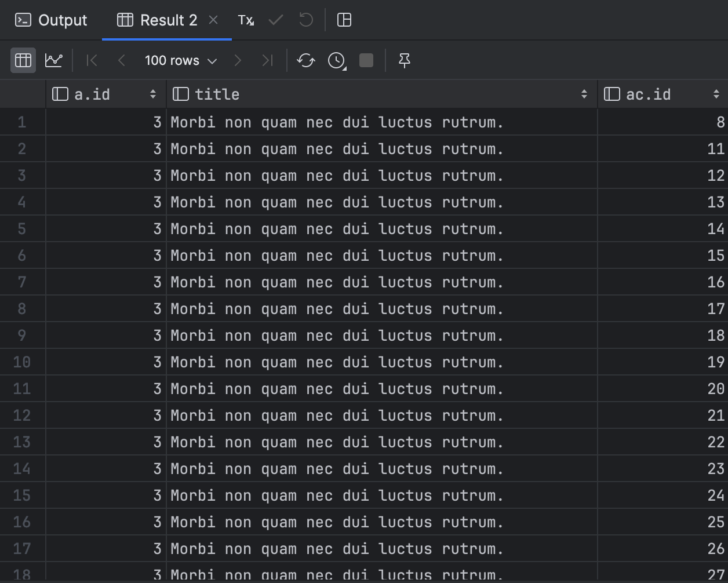Select row number 5

click(22, 229)
